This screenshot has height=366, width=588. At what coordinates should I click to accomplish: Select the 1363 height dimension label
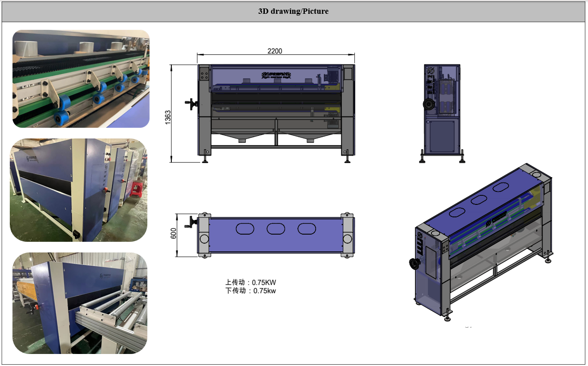coord(168,118)
